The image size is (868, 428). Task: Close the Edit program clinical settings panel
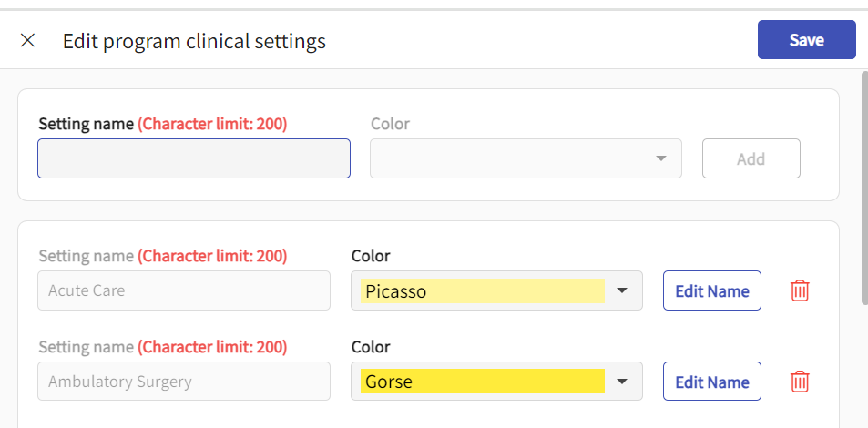tap(28, 40)
